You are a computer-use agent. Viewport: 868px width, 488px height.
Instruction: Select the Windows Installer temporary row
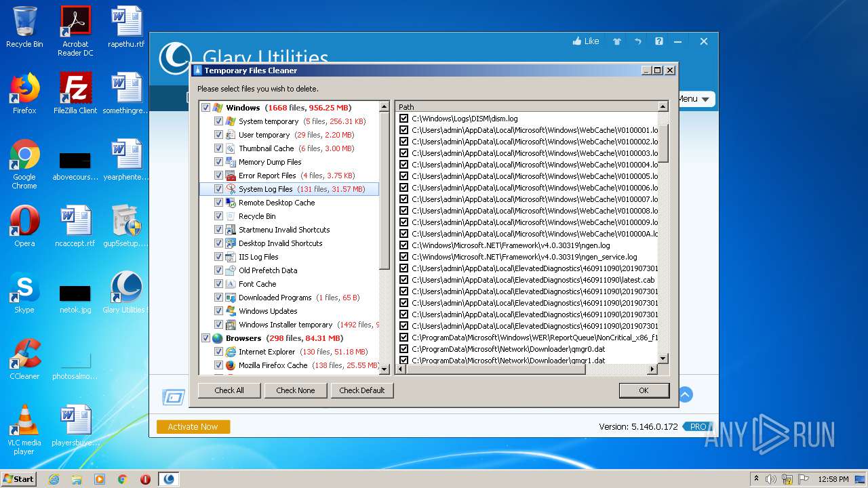(x=290, y=325)
